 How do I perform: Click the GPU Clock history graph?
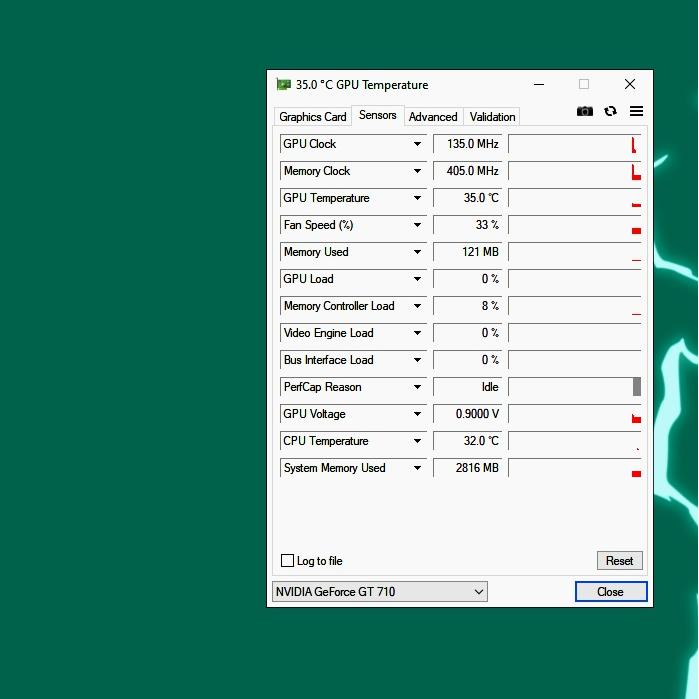[x=575, y=144]
